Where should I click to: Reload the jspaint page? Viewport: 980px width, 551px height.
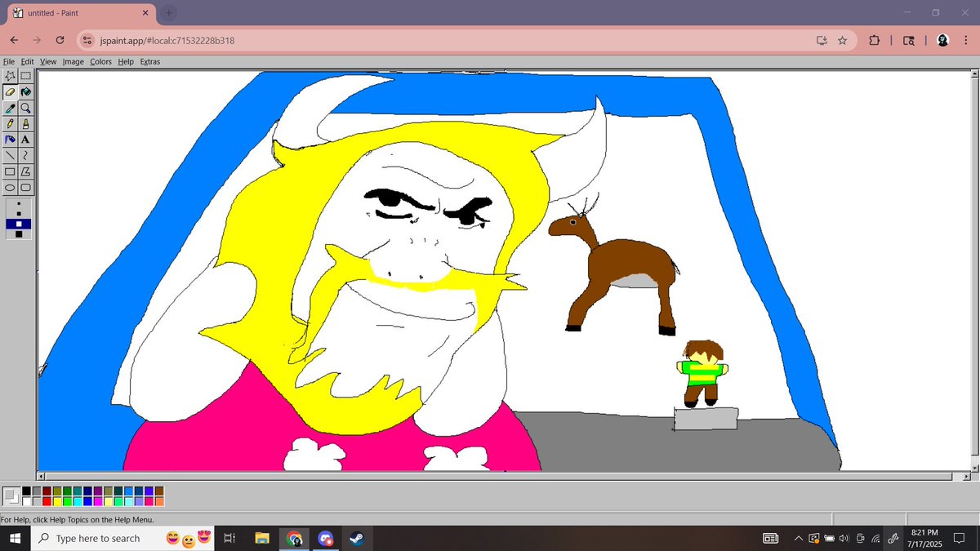tap(60, 40)
